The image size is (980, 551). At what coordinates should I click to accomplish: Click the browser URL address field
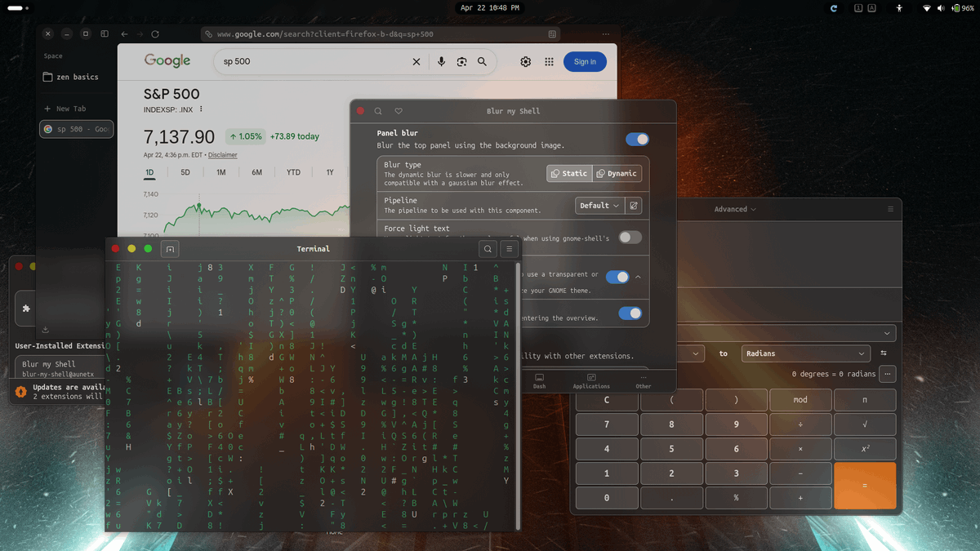(x=380, y=34)
